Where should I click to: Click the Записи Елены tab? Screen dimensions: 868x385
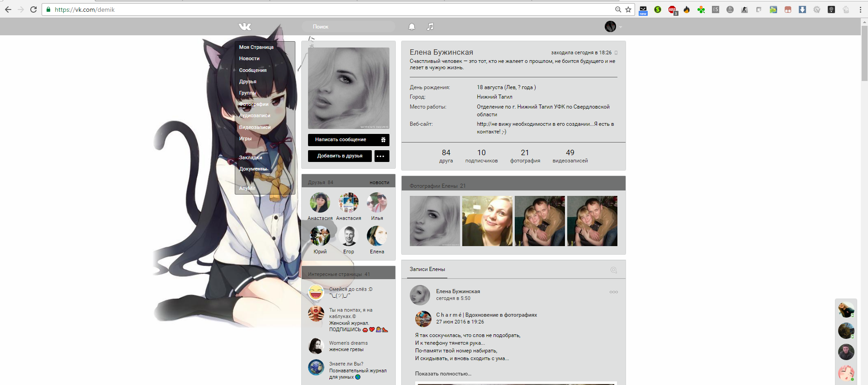(x=427, y=270)
